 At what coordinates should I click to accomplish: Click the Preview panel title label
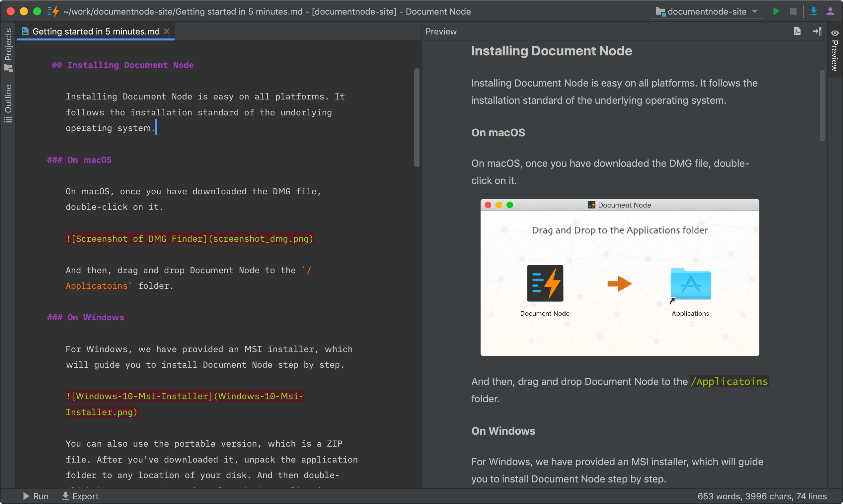point(441,31)
